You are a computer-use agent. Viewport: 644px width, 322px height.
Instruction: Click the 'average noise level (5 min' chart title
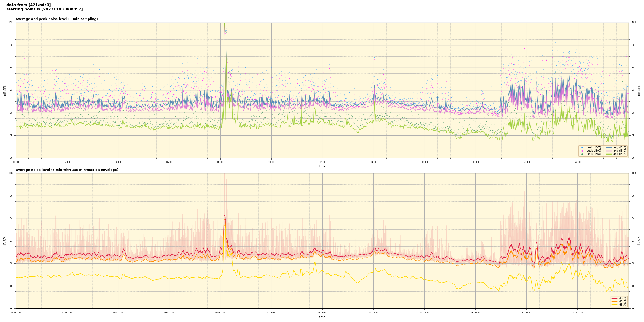67,170
